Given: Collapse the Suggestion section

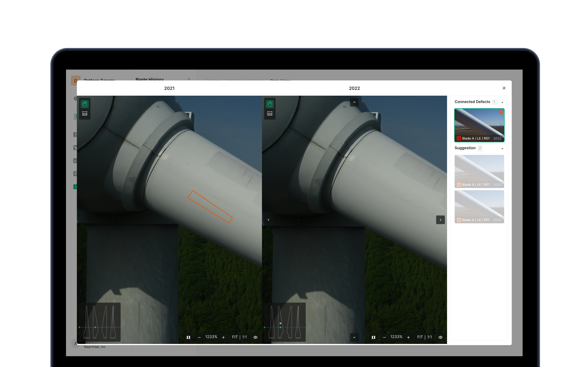Looking at the screenshot, I should pos(502,148).
